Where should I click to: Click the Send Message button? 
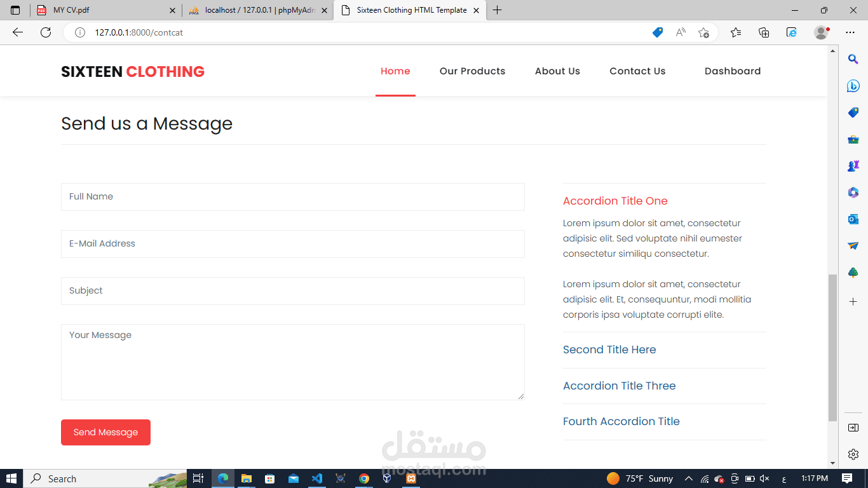coord(105,432)
